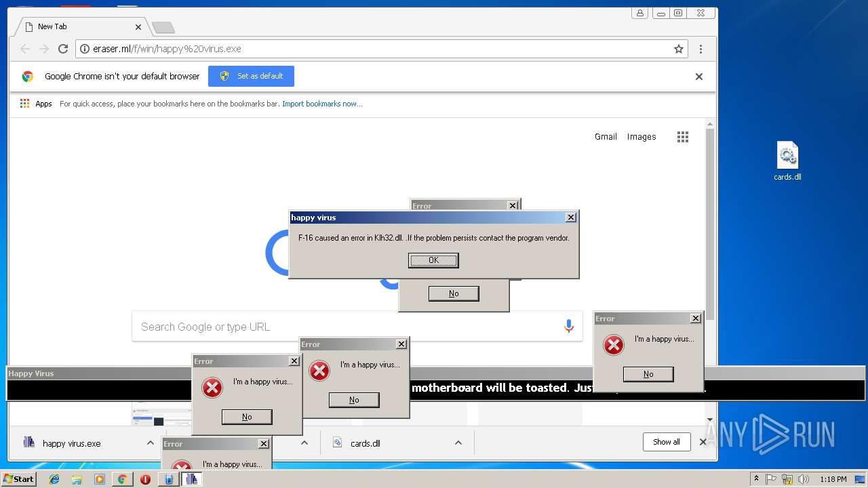This screenshot has height=488, width=868.
Task: Open Chrome user profile button
Action: pyautogui.click(x=639, y=13)
